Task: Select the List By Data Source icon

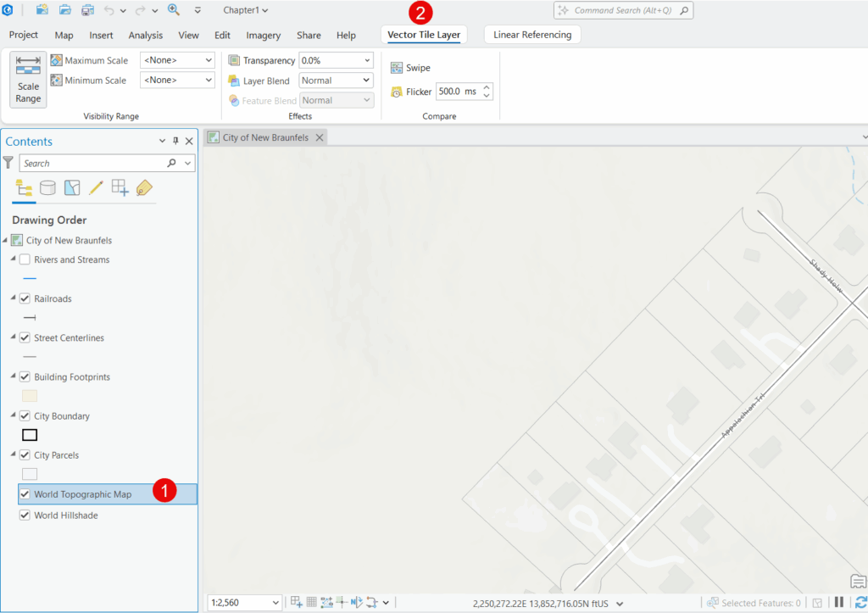Action: click(47, 188)
